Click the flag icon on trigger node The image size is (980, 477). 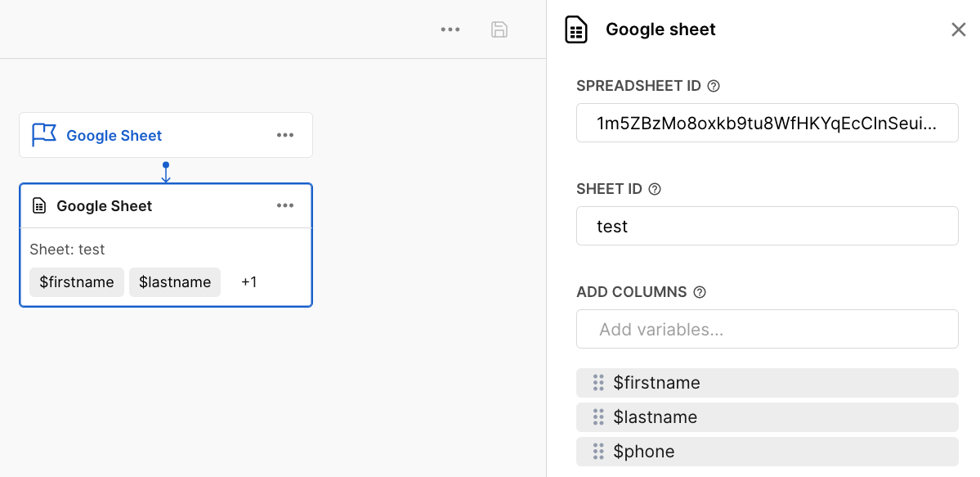(x=43, y=135)
